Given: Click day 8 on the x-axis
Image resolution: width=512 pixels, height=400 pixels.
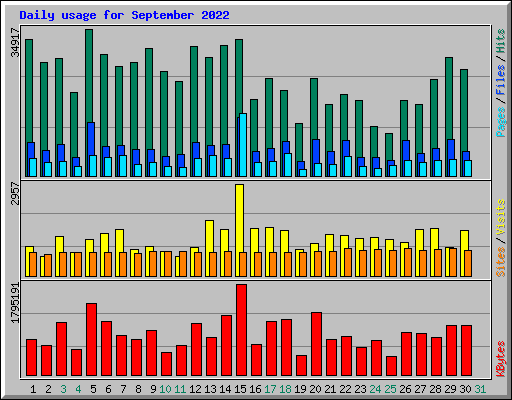Looking at the screenshot, I should point(138,389).
